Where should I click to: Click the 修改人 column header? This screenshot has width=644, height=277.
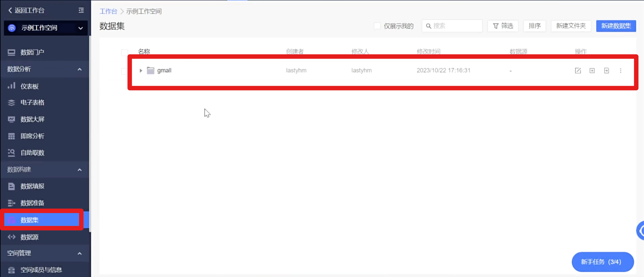click(360, 51)
